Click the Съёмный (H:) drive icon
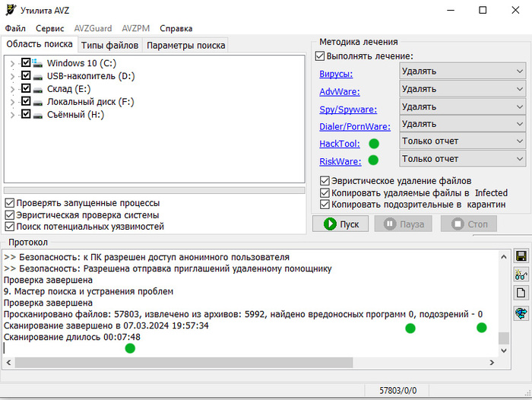Screen dimensions: 532x400 (x=38, y=115)
